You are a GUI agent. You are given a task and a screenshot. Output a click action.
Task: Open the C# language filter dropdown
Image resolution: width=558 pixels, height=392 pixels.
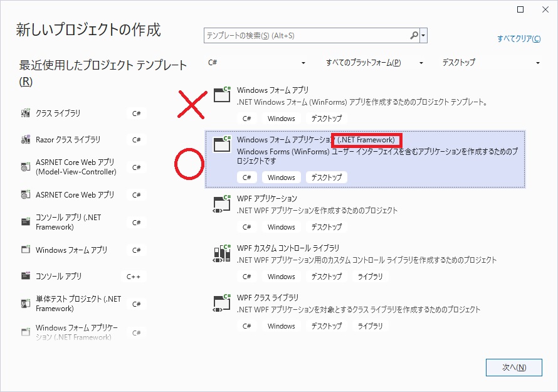pos(257,63)
